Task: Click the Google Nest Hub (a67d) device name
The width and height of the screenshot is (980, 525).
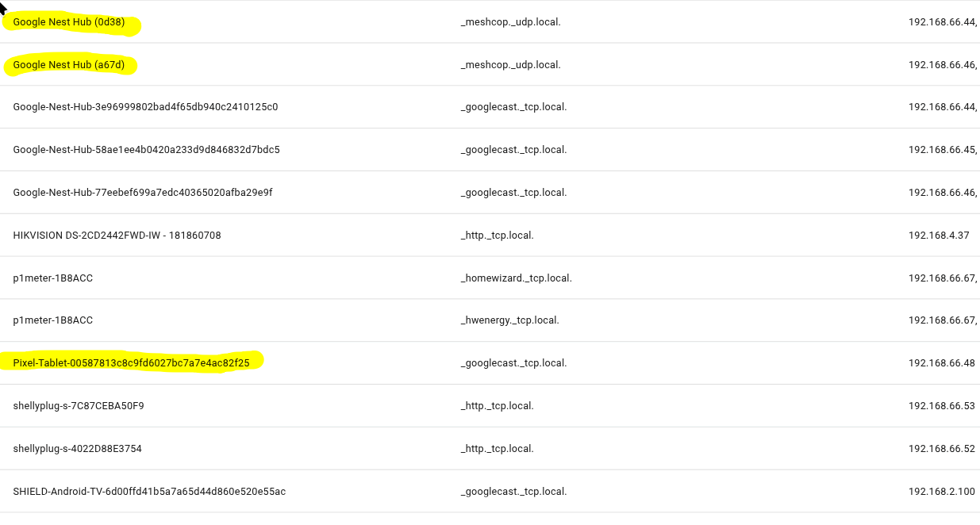Action: (69, 65)
